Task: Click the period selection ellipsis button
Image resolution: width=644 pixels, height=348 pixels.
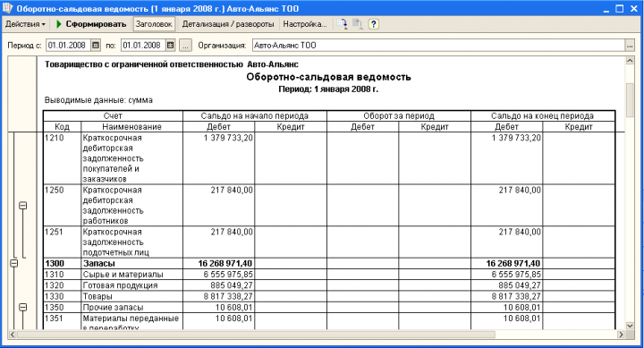Action: [x=186, y=46]
